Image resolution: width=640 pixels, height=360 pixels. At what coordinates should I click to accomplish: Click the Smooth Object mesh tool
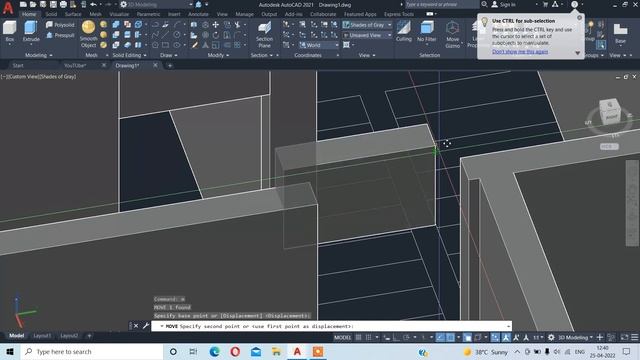(89, 34)
